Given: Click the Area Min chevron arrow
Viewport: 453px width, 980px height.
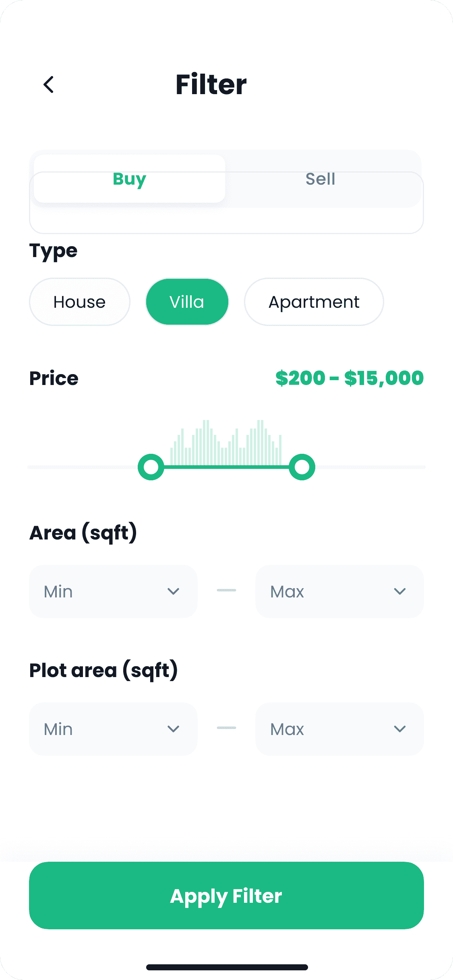Looking at the screenshot, I should (x=173, y=591).
